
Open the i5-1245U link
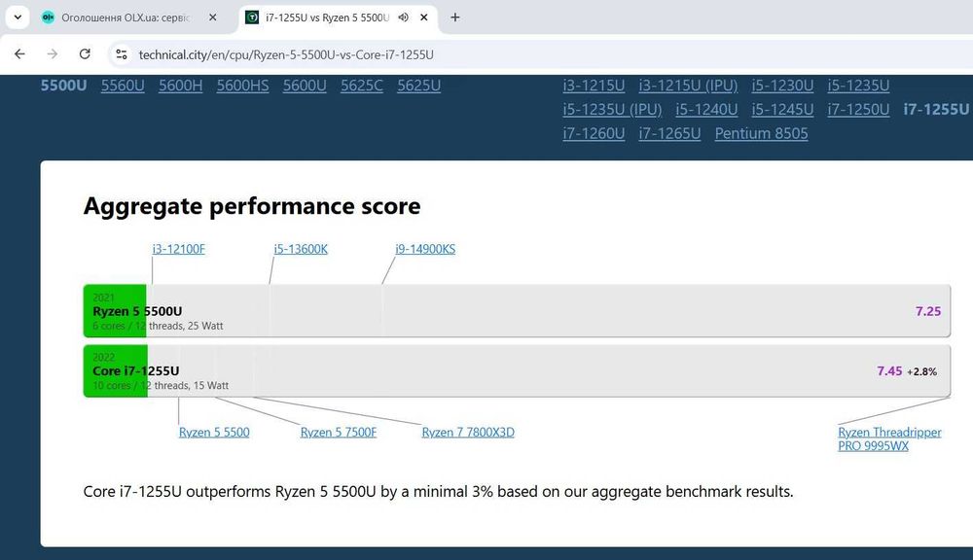[782, 110]
